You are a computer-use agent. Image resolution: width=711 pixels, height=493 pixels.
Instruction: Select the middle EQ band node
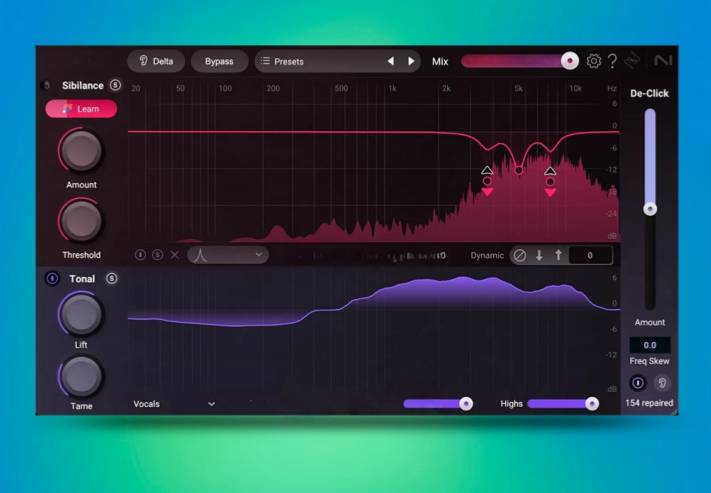518,170
